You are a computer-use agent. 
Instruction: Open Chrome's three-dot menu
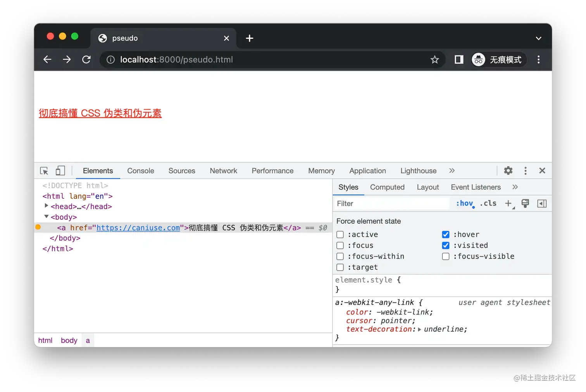pos(538,60)
